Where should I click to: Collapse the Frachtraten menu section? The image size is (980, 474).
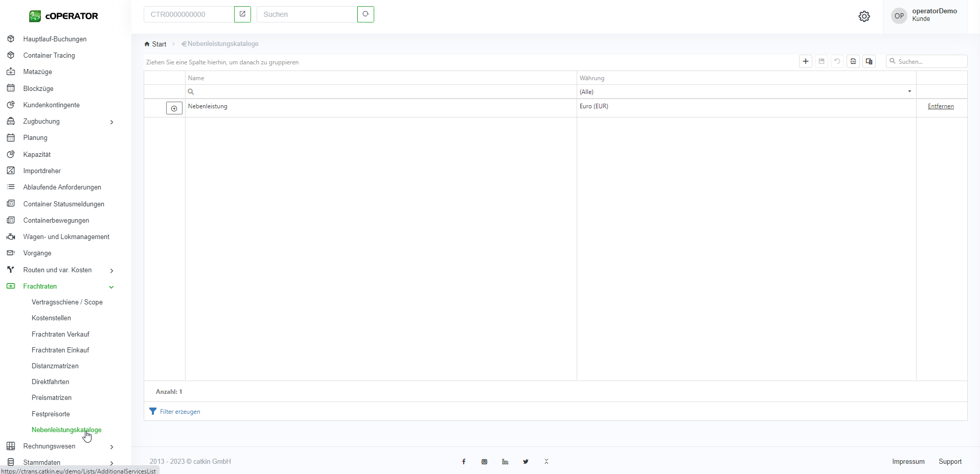(111, 287)
